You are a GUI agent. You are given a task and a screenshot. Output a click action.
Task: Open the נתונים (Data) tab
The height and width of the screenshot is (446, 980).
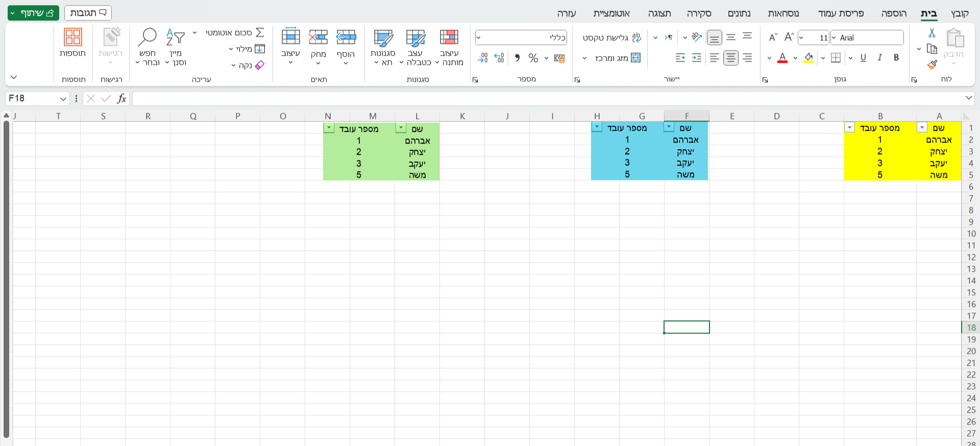[x=739, y=13]
